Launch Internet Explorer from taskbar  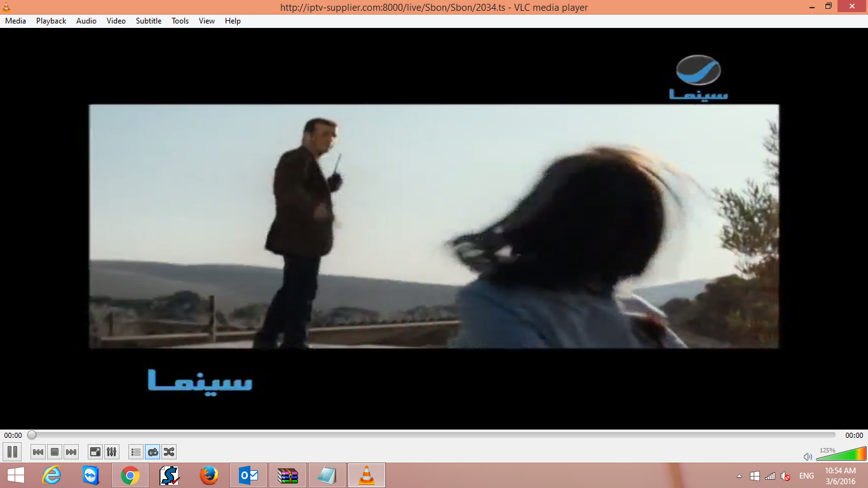(x=51, y=475)
